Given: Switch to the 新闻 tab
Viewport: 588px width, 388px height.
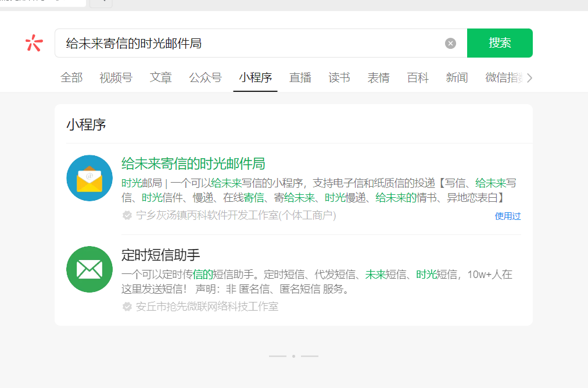Looking at the screenshot, I should tap(456, 78).
